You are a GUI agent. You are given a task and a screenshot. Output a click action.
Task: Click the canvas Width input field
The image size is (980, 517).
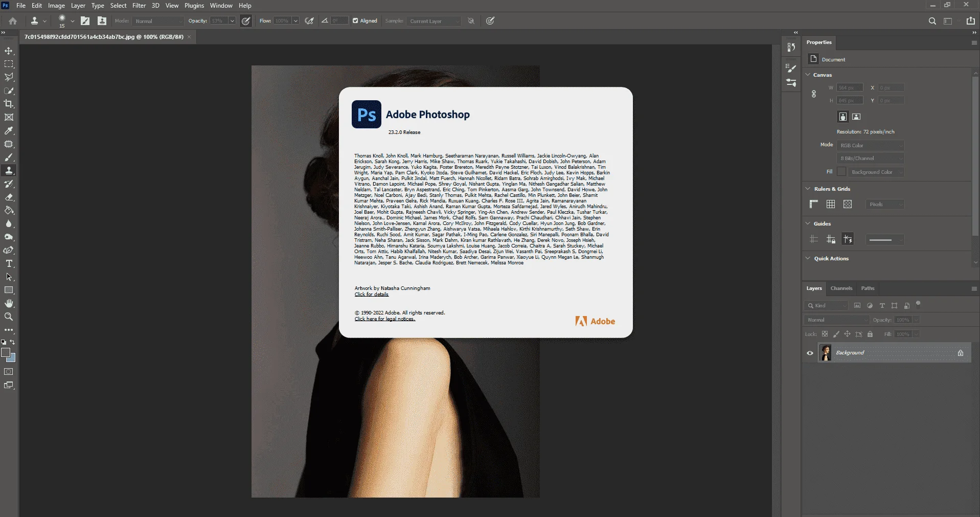click(850, 88)
